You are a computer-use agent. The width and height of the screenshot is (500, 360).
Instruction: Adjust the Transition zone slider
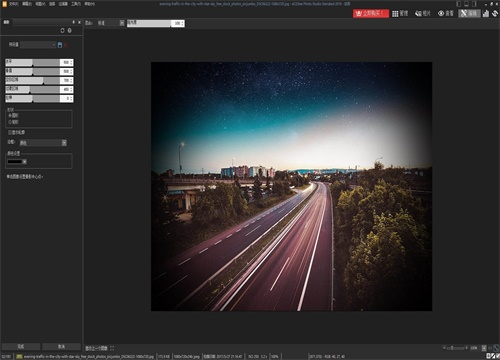coord(32,89)
